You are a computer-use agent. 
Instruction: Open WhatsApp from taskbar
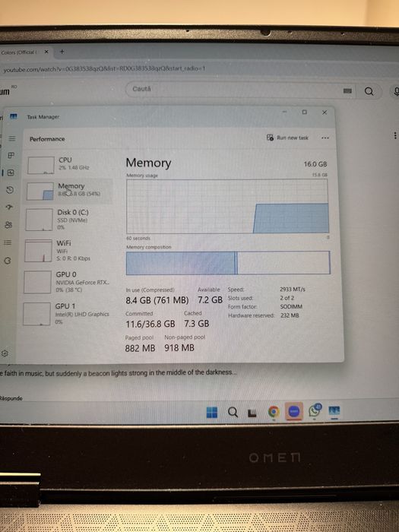coord(315,410)
